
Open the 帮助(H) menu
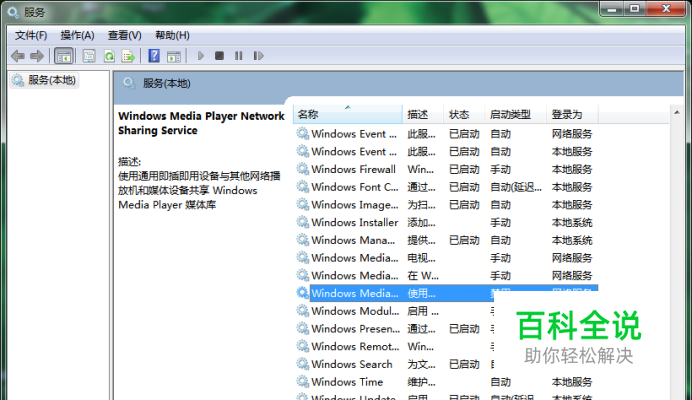[x=172, y=35]
